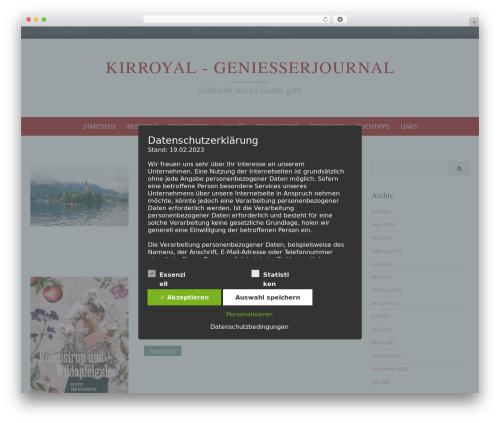Click the Read More button
This screenshot has height=423, width=500.
pos(163,351)
